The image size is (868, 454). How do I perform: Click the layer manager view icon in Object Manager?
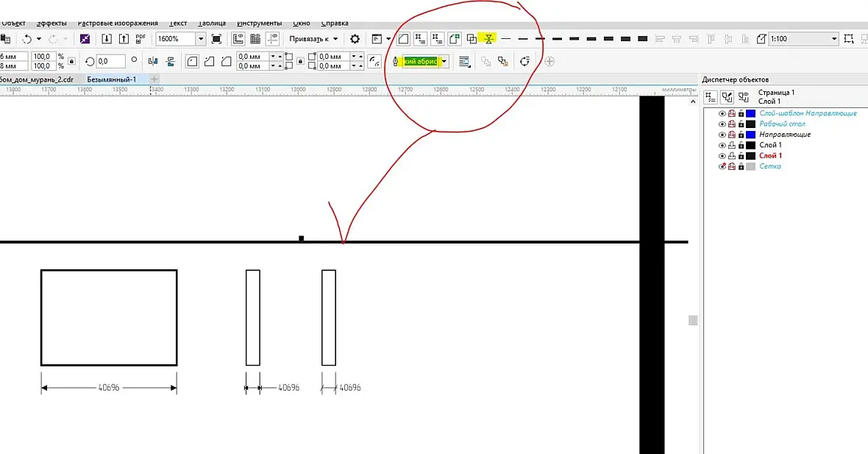point(744,97)
